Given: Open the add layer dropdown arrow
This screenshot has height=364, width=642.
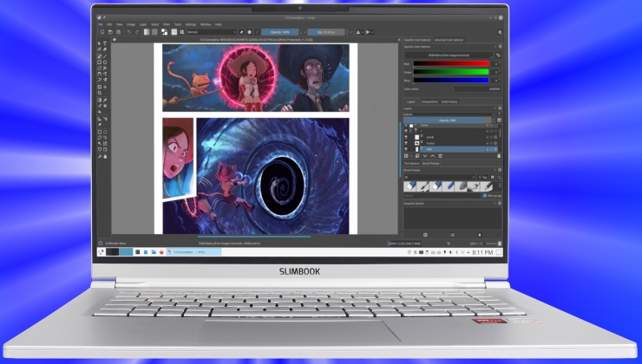Looking at the screenshot, I should point(411,156).
